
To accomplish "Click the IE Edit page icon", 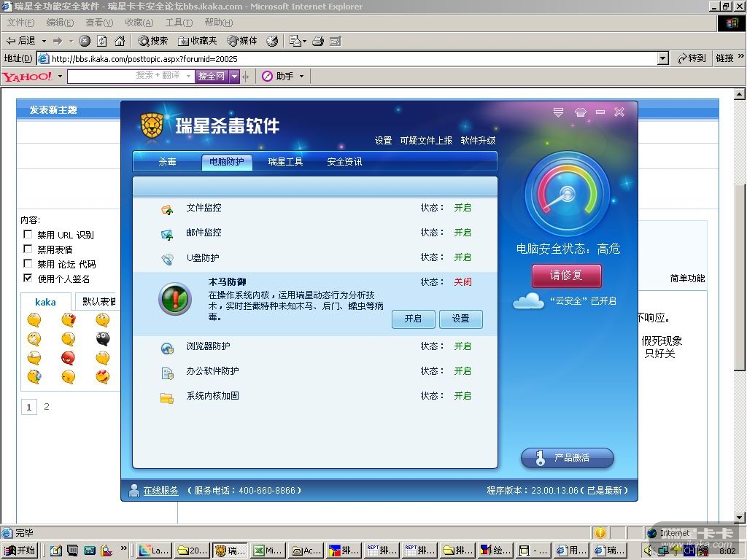I will [336, 41].
